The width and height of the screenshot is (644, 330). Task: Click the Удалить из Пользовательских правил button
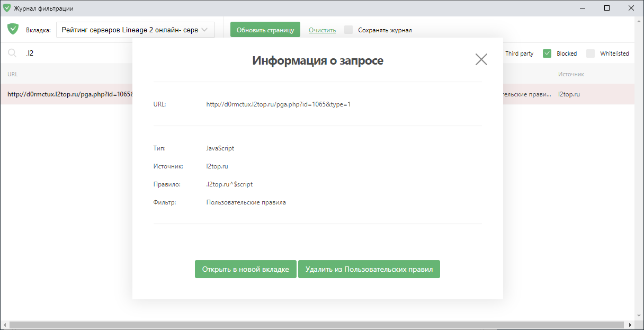(x=369, y=269)
